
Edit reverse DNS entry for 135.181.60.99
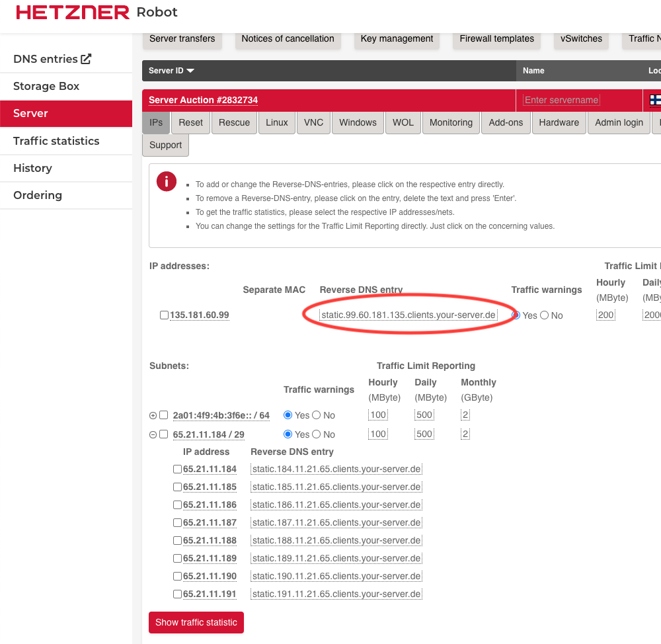[408, 315]
